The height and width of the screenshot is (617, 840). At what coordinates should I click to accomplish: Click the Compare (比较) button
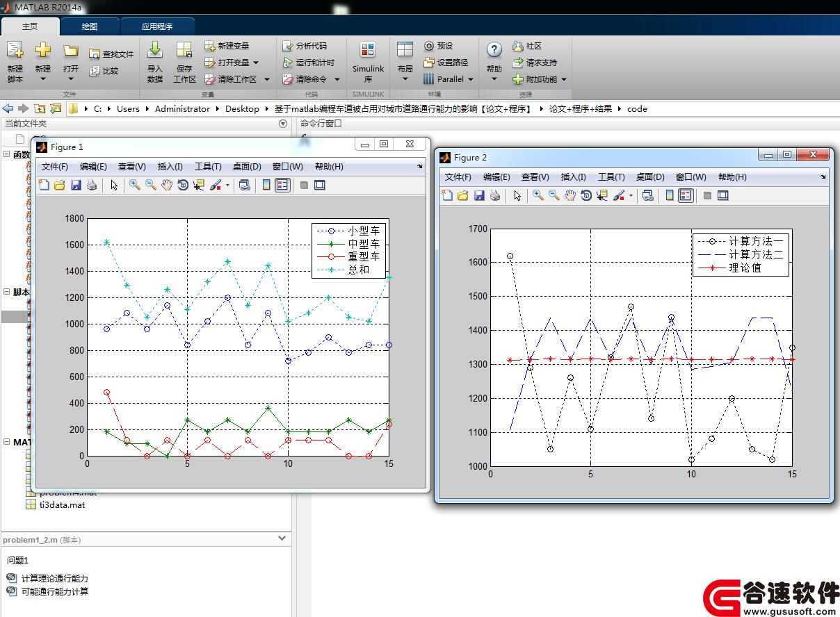[104, 70]
